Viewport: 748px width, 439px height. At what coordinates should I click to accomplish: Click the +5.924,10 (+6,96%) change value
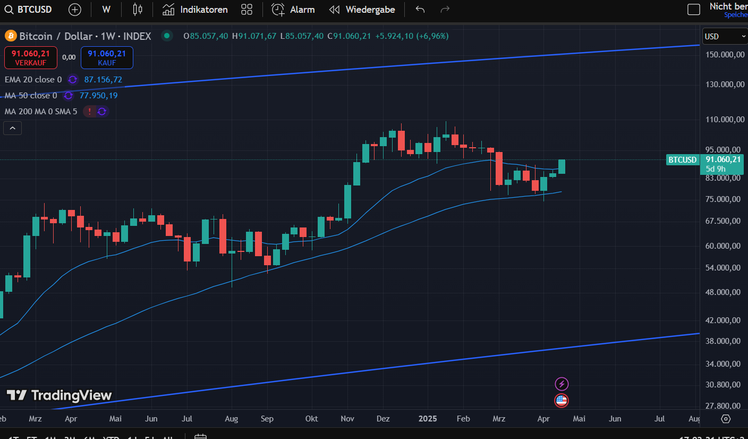[x=413, y=36]
